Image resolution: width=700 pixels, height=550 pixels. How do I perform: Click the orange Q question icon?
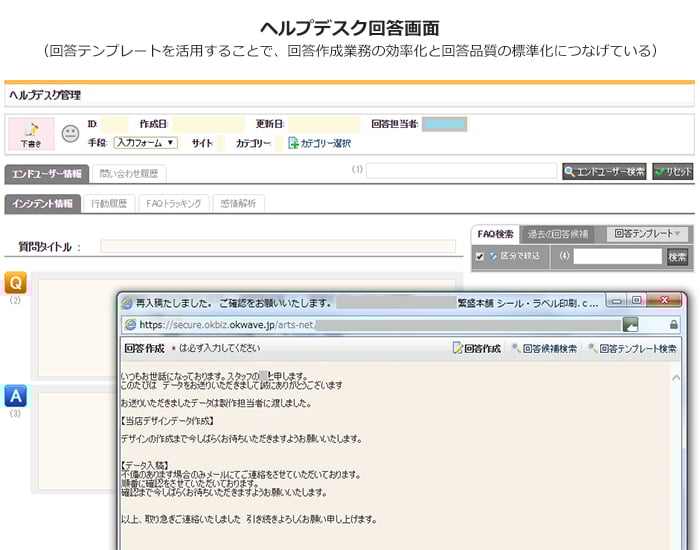coord(16,283)
